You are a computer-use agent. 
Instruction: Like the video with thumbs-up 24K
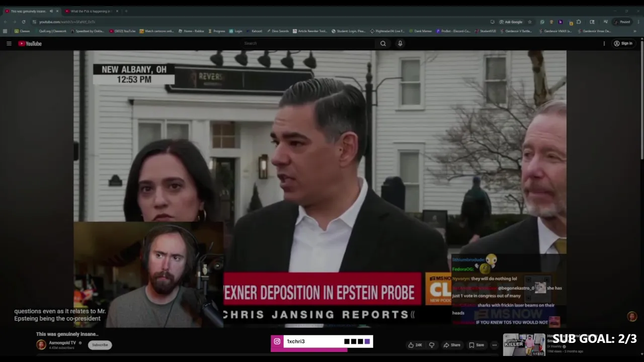point(415,345)
